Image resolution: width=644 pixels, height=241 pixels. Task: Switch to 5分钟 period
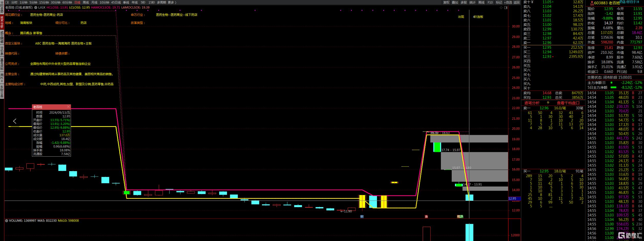point(33,2)
